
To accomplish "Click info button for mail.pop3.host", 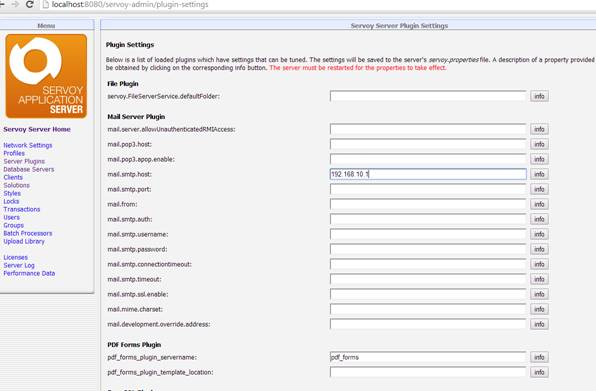I will [x=539, y=144].
